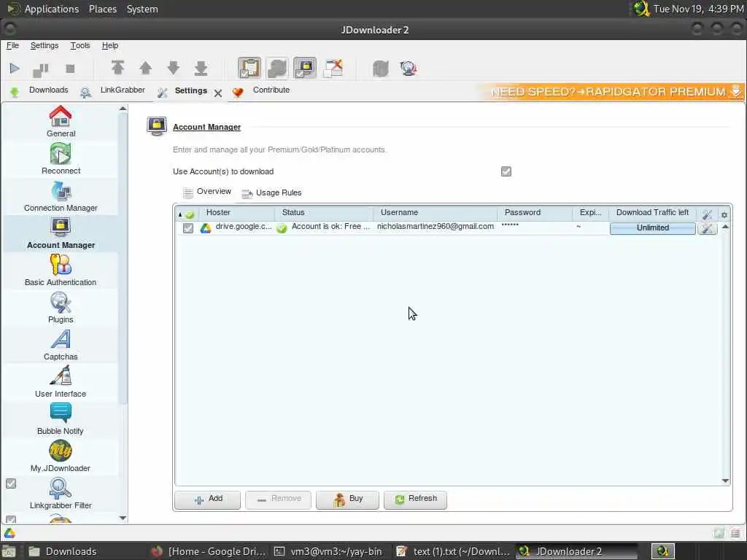Open the Help menu

click(110, 46)
